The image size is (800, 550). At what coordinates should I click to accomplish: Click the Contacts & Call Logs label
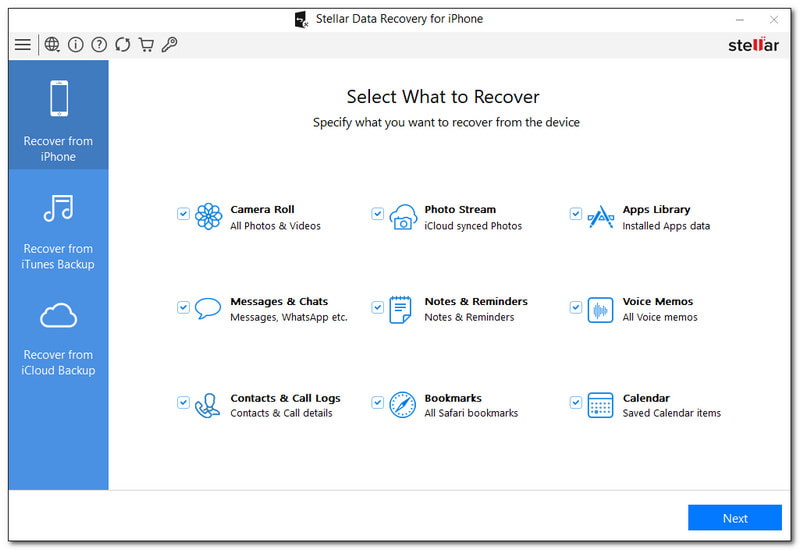(x=285, y=398)
